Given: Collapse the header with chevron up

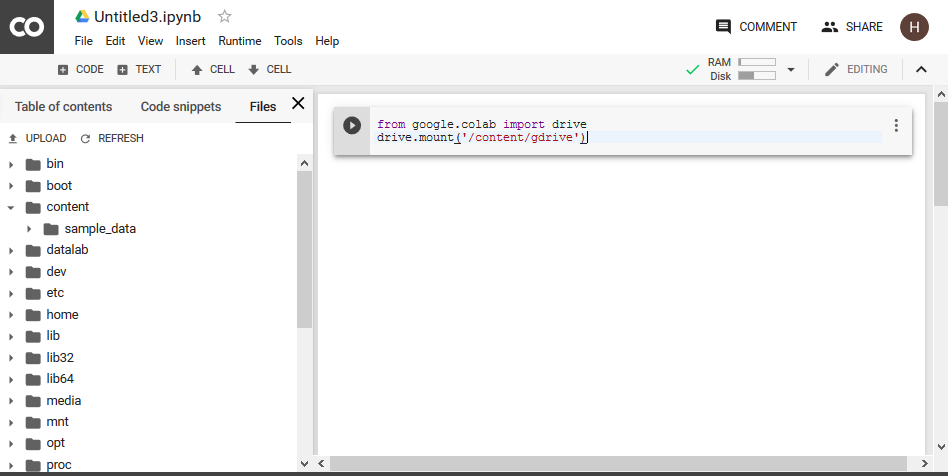Looking at the screenshot, I should [921, 70].
